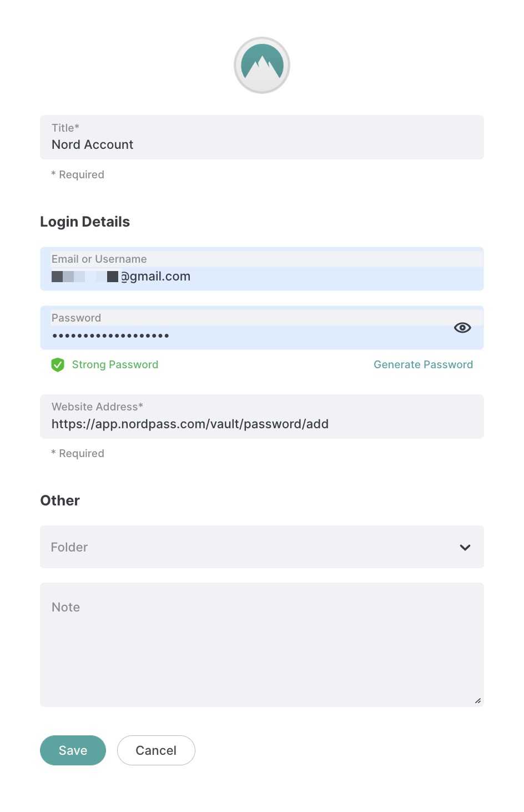Click the NordPass mountain logo avatar
This screenshot has width=524, height=812.
click(262, 65)
